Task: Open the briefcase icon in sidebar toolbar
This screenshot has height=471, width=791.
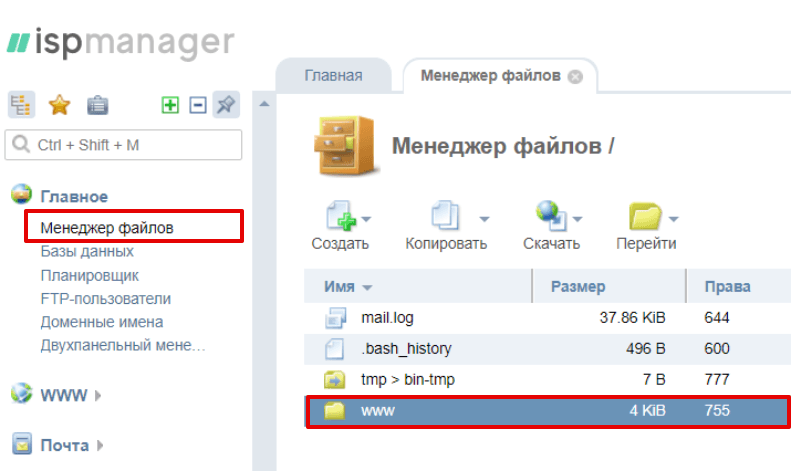Action: (x=97, y=105)
